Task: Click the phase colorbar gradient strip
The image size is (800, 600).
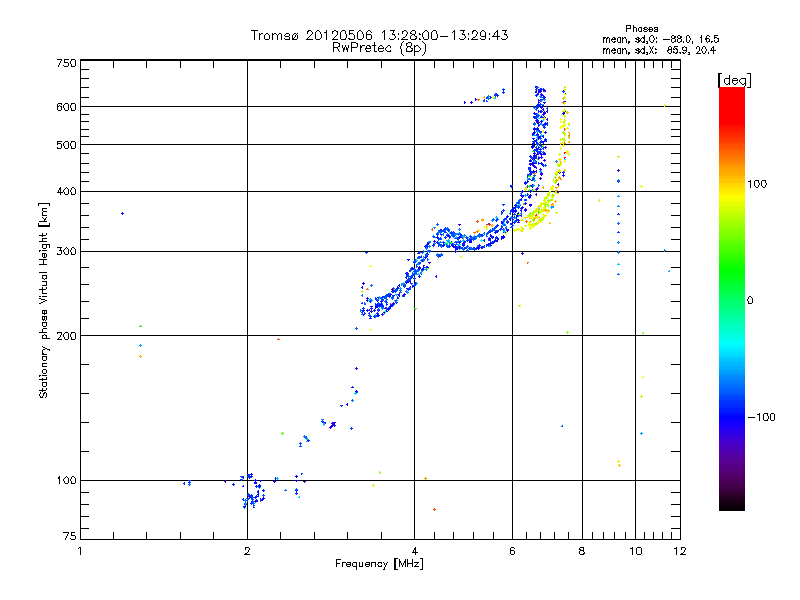Action: coord(732,299)
